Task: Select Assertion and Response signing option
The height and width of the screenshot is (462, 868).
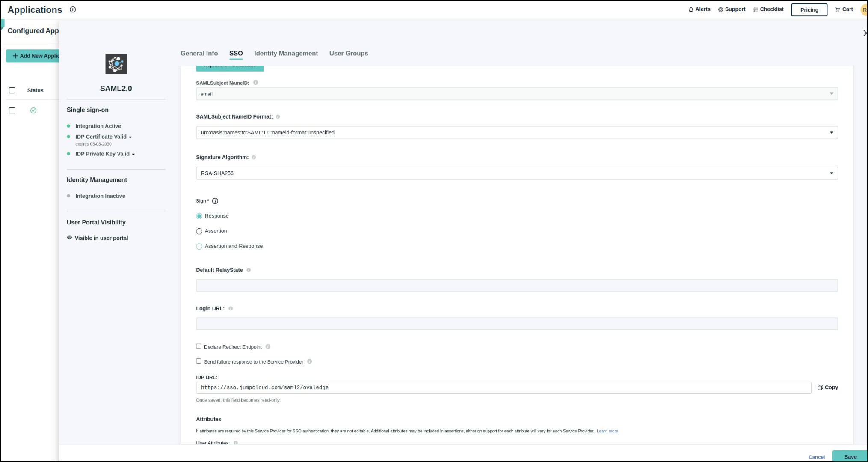Action: click(199, 247)
